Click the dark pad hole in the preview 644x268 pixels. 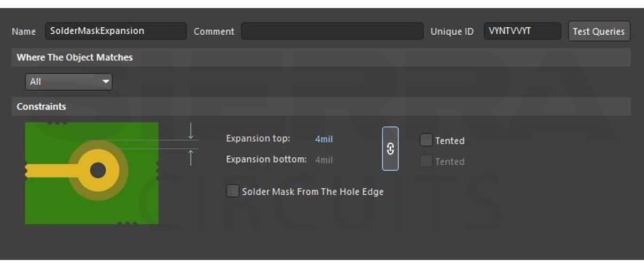(98, 171)
